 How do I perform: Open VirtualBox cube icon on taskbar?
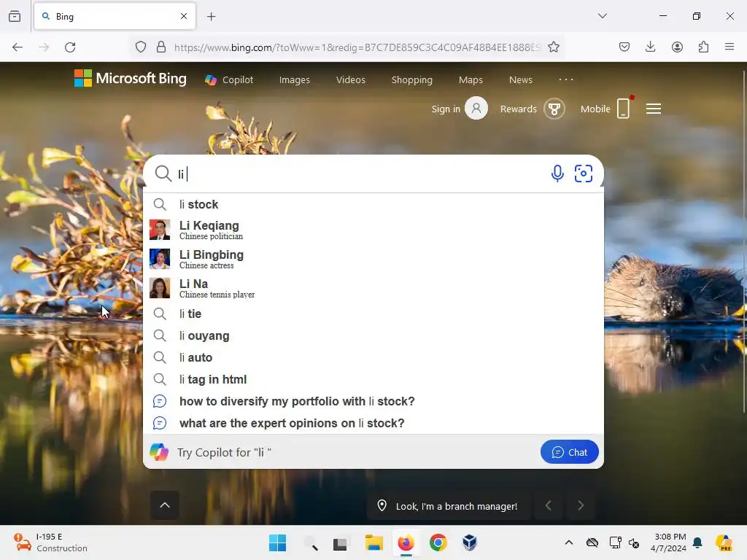point(470,542)
